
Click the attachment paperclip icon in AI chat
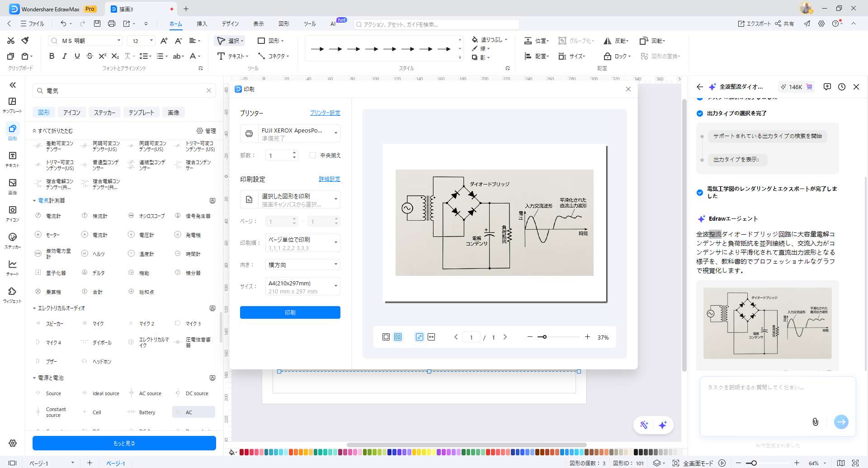point(815,422)
